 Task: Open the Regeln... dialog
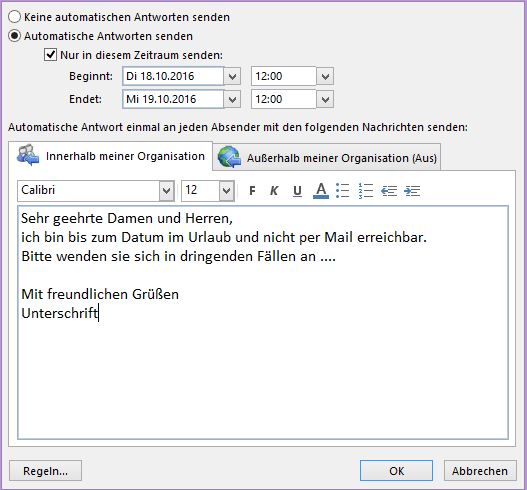point(45,471)
